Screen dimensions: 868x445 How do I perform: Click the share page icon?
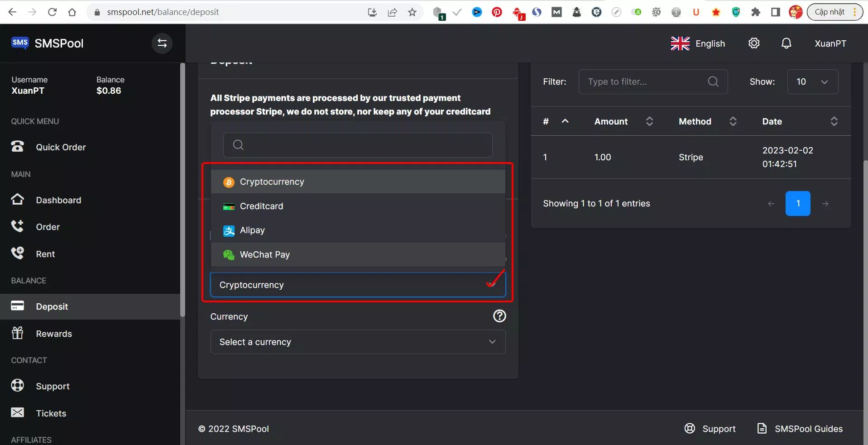392,12
